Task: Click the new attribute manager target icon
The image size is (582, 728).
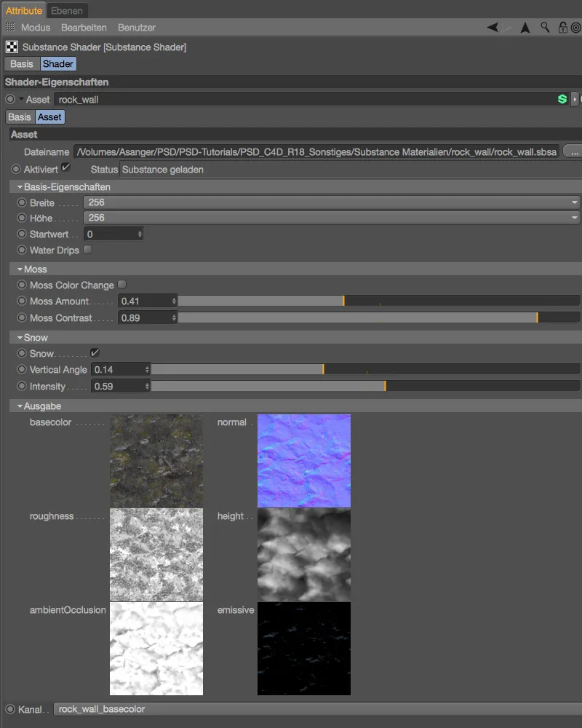Action: click(x=576, y=28)
